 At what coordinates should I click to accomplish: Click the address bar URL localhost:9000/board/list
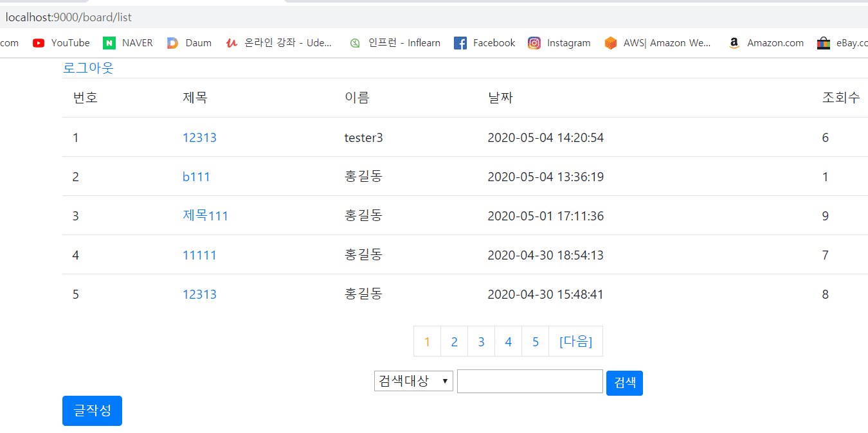click(69, 17)
